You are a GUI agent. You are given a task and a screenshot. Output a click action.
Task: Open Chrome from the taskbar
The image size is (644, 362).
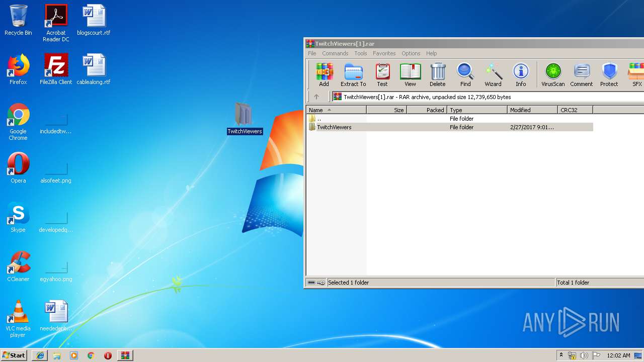(91, 355)
